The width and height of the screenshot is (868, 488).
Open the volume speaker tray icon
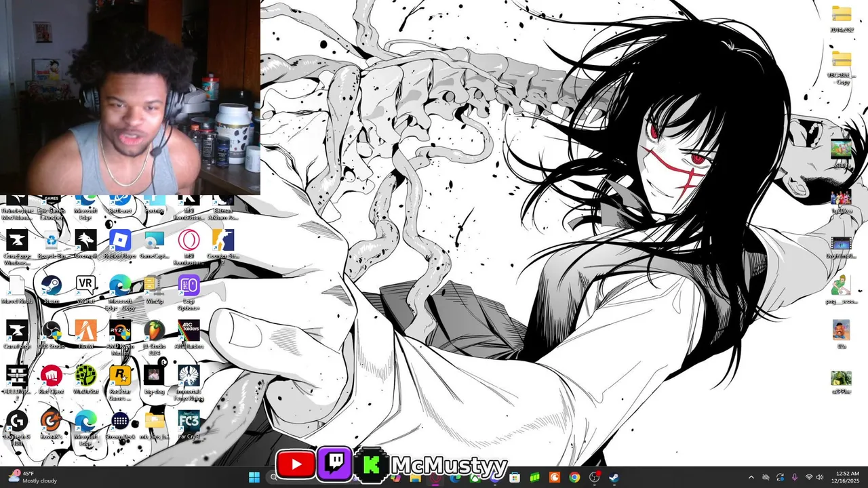pyautogui.click(x=820, y=477)
